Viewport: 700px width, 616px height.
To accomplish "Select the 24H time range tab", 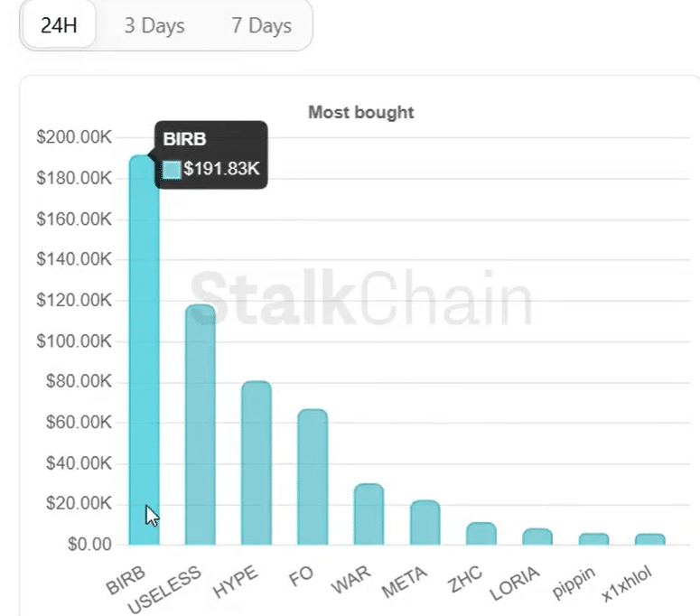I will point(59,25).
